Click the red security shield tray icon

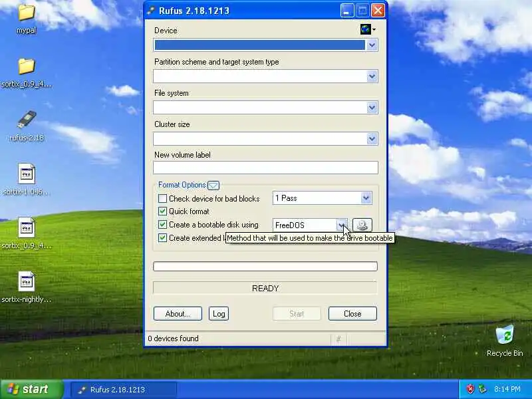tap(470, 389)
